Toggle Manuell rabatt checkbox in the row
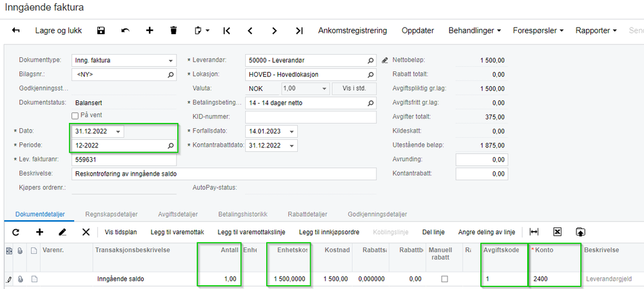This screenshot has width=644, height=289. 444,279
